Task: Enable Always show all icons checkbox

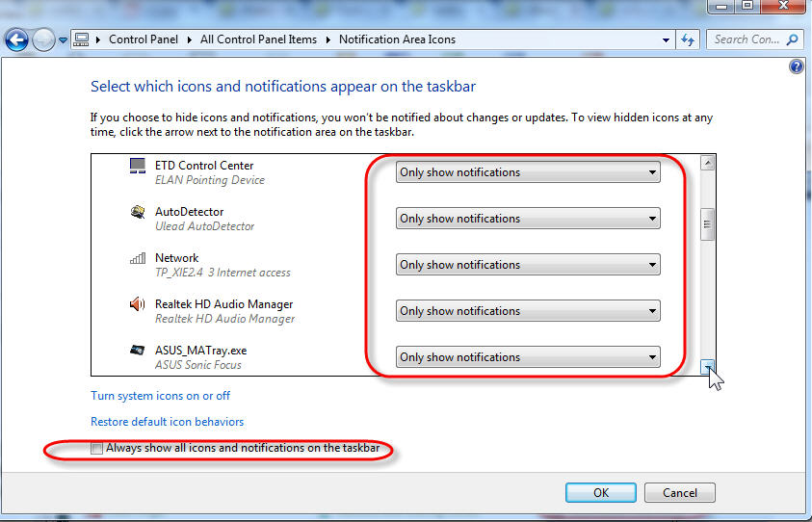Action: point(96,449)
